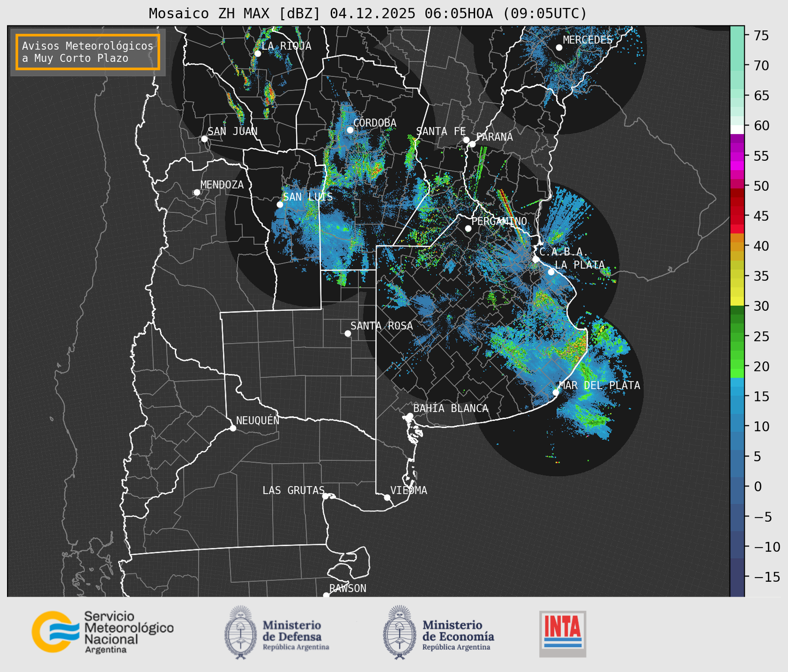Click the Córdoba city marker dot
The height and width of the screenshot is (672, 788).
tap(350, 130)
